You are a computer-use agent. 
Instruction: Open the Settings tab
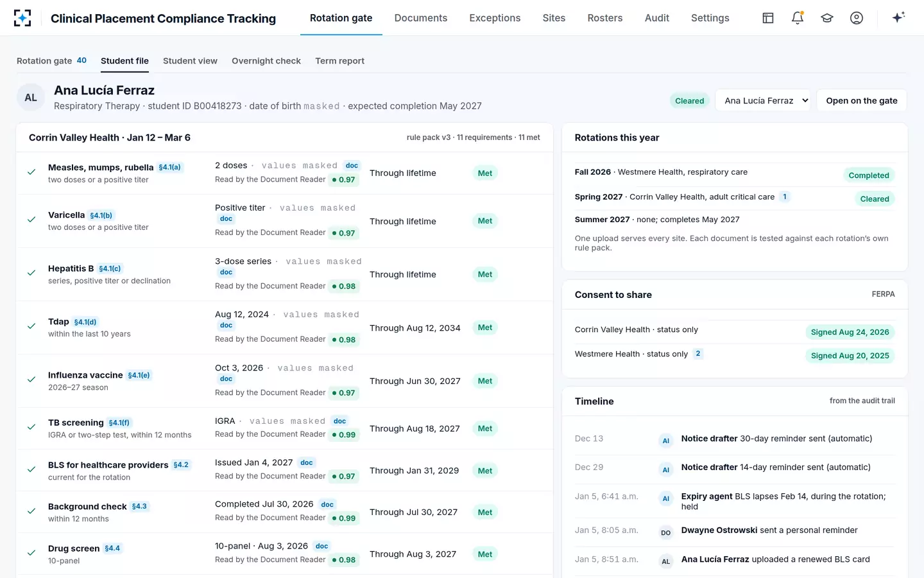tap(710, 18)
